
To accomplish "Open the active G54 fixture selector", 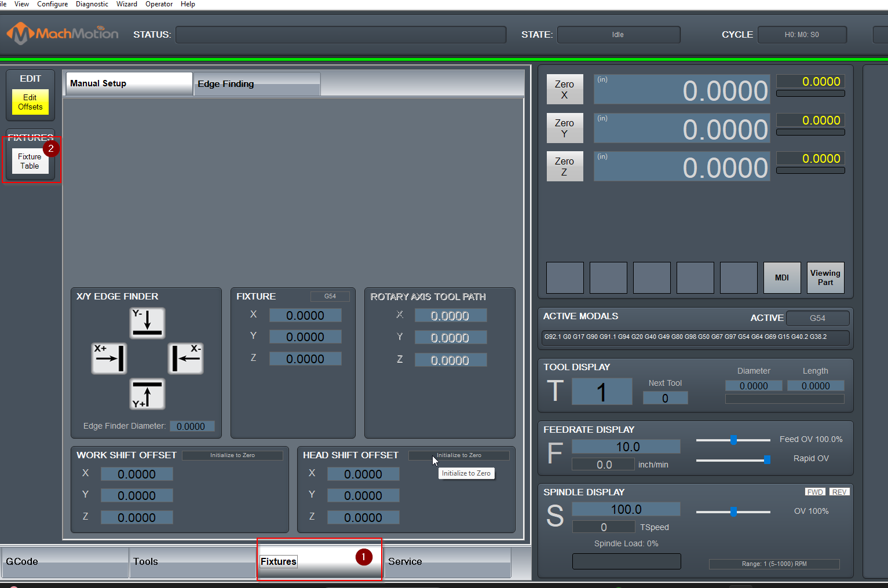I will pyautogui.click(x=817, y=318).
